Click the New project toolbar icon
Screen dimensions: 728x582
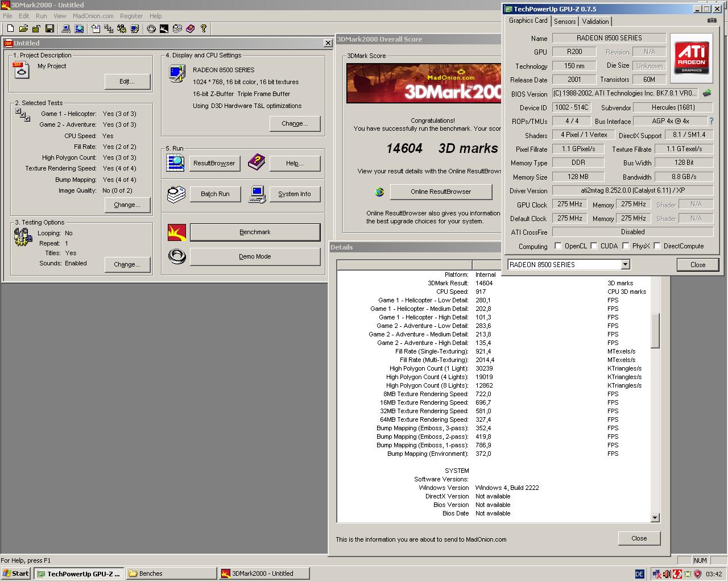10,28
